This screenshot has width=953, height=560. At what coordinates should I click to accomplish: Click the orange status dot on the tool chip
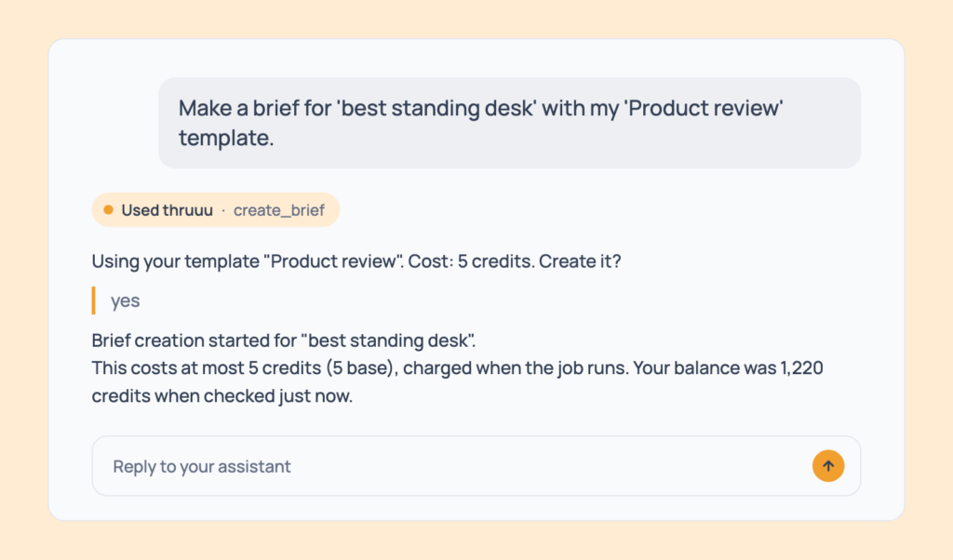(108, 210)
